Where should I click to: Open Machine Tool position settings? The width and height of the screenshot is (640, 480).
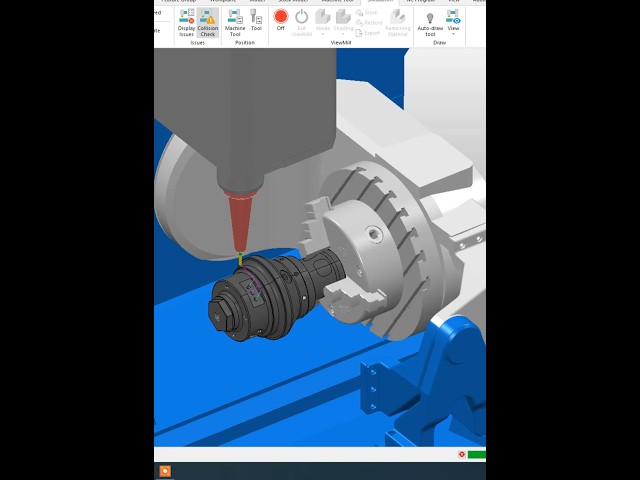click(235, 23)
